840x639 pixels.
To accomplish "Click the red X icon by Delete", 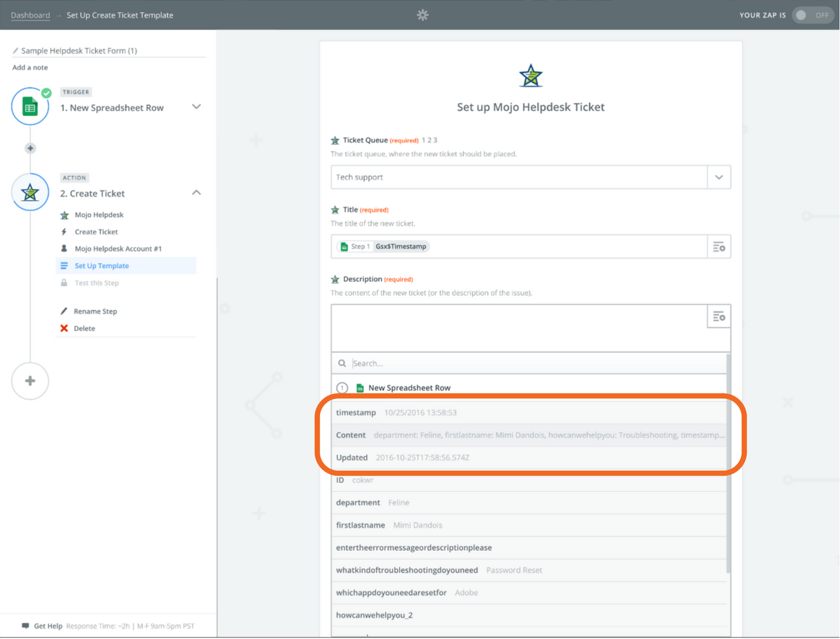I will tap(64, 328).
